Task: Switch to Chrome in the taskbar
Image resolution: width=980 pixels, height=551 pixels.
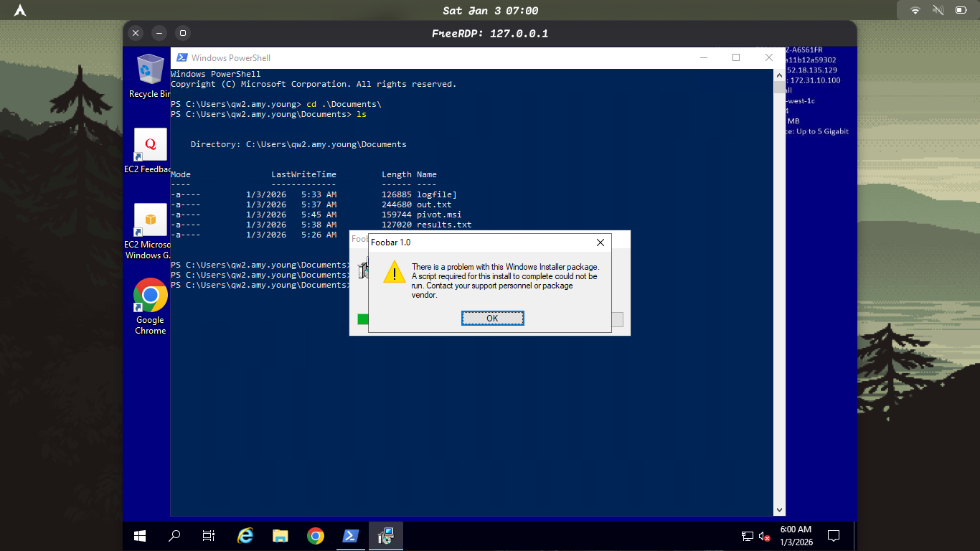Action: point(315,536)
